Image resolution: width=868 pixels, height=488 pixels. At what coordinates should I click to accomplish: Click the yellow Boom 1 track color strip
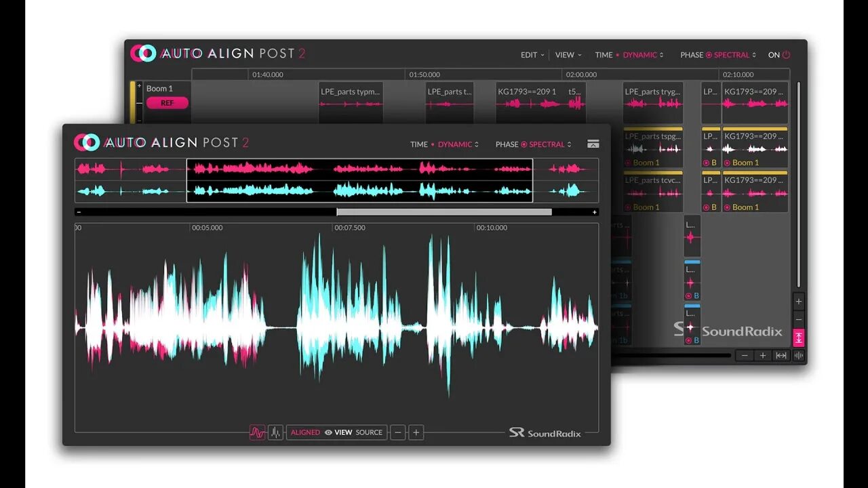tap(133, 102)
